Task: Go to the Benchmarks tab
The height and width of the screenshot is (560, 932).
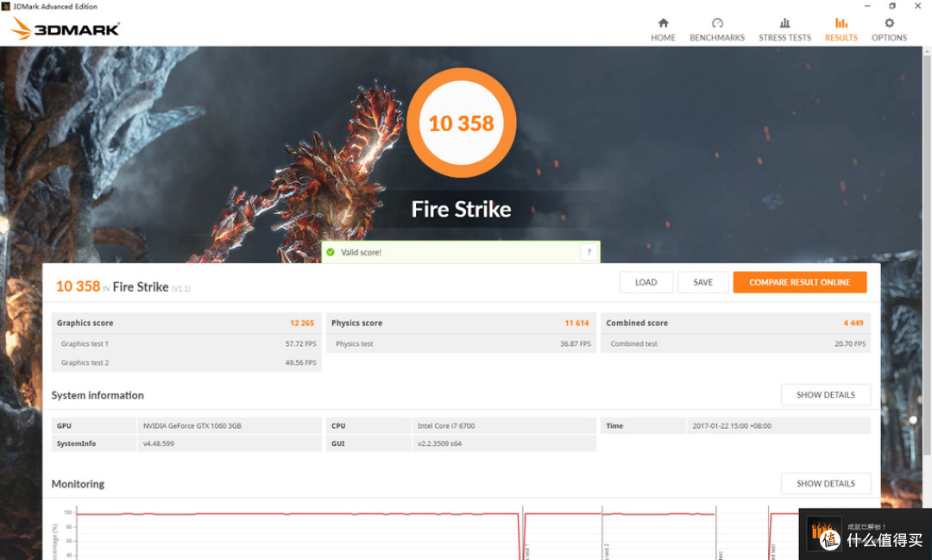Action: coord(717,29)
